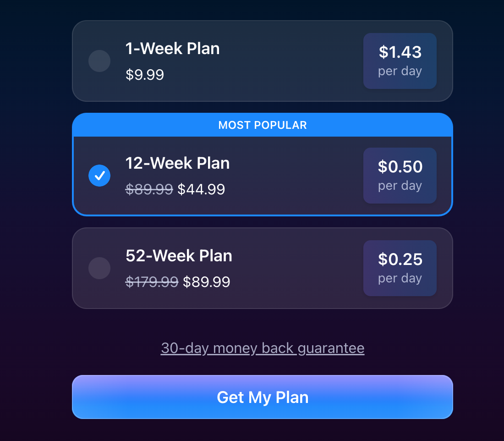This screenshot has height=441, width=504.
Task: Click the MOST POPULAR banner label
Action: tap(263, 125)
